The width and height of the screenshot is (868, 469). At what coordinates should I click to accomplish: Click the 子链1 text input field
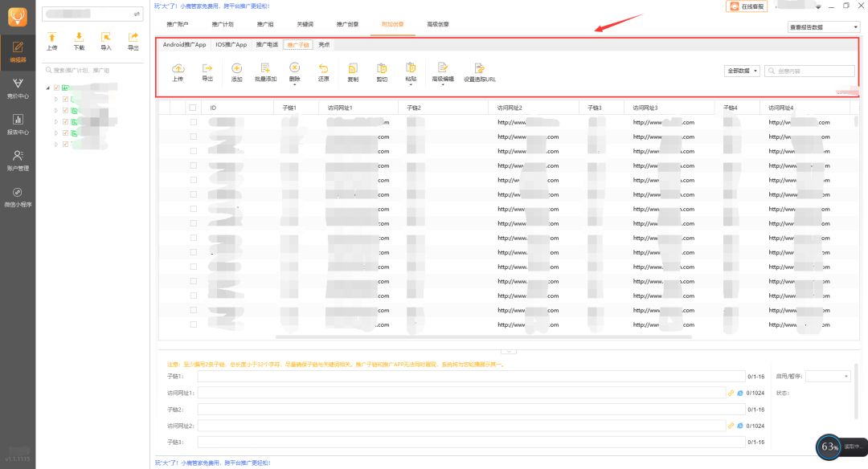coord(470,376)
